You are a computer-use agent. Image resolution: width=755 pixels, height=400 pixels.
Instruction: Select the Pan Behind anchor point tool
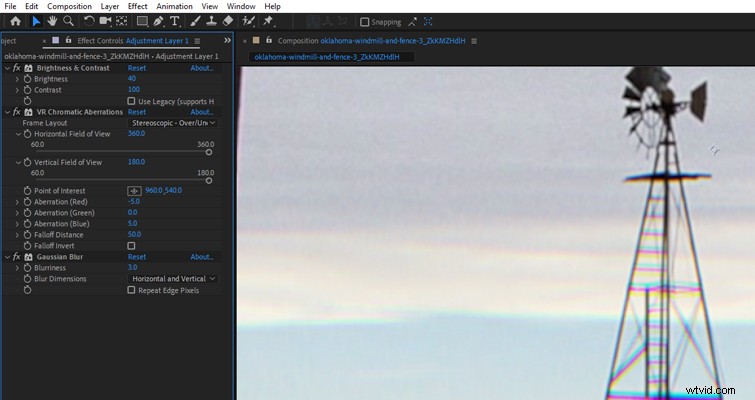[121, 21]
